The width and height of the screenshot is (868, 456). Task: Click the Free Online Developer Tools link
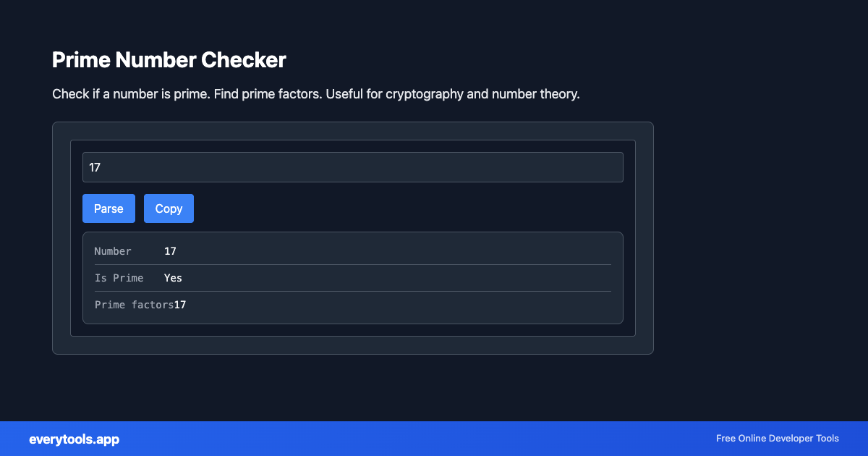point(777,439)
